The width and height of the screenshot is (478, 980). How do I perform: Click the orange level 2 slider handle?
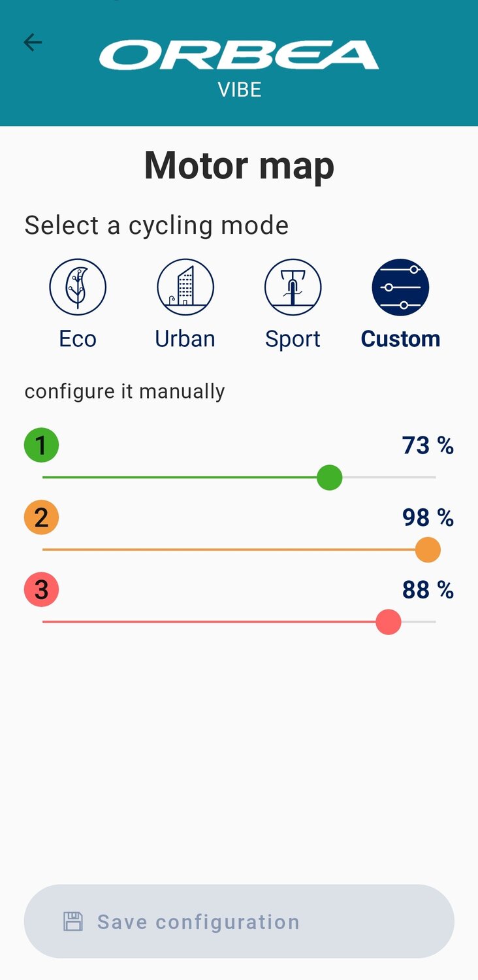428,550
